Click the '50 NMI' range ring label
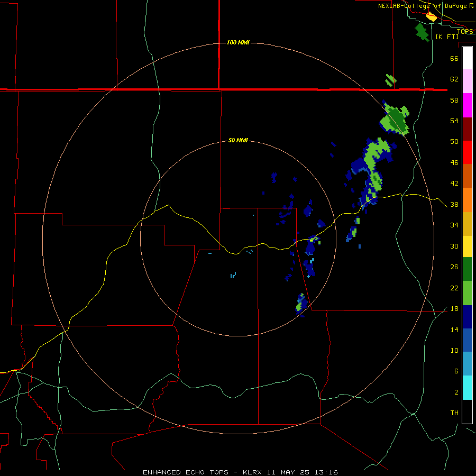 click(x=238, y=140)
